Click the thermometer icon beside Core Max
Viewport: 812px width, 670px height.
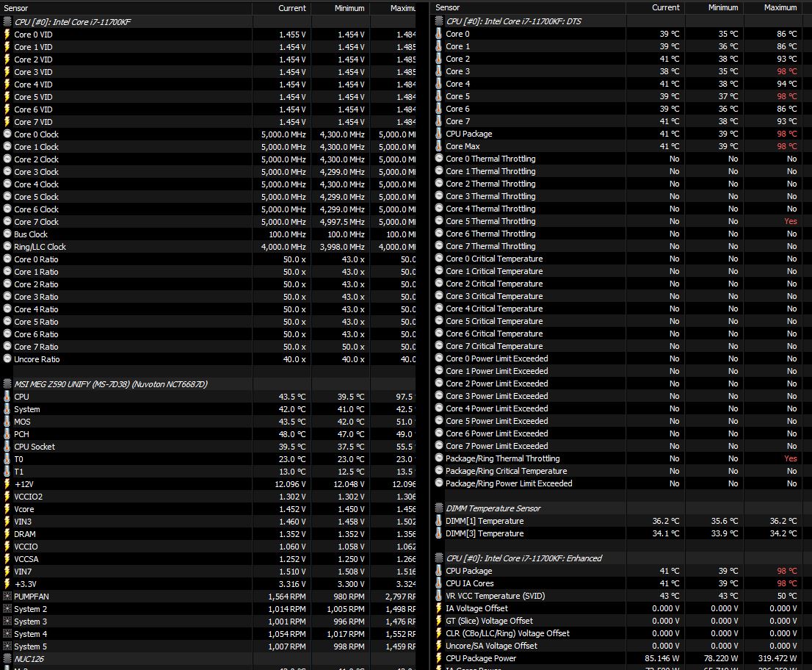coord(438,146)
